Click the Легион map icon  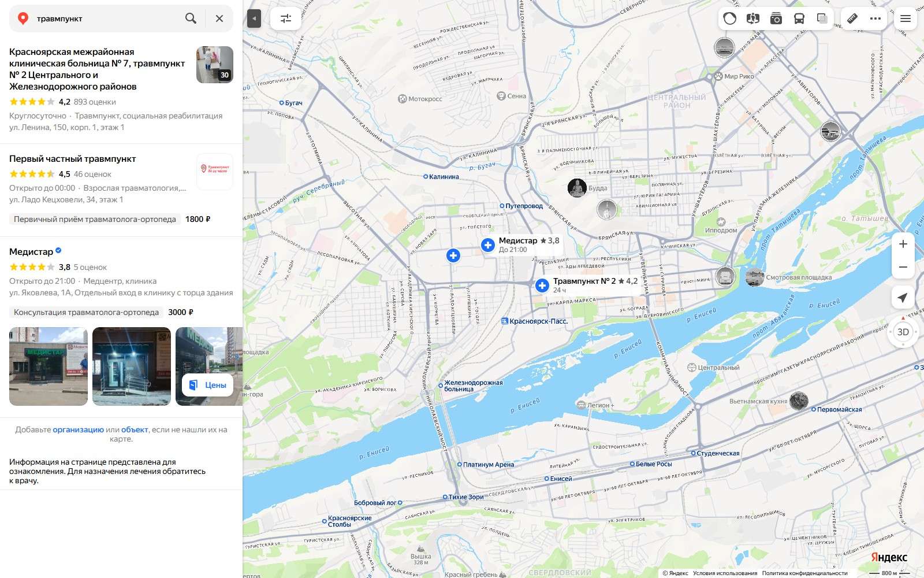(581, 405)
